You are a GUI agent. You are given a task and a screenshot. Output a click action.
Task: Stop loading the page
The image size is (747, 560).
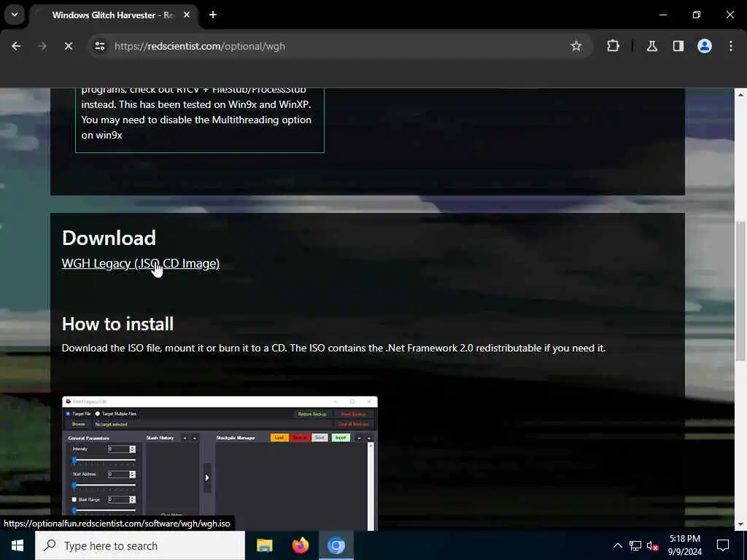point(69,46)
